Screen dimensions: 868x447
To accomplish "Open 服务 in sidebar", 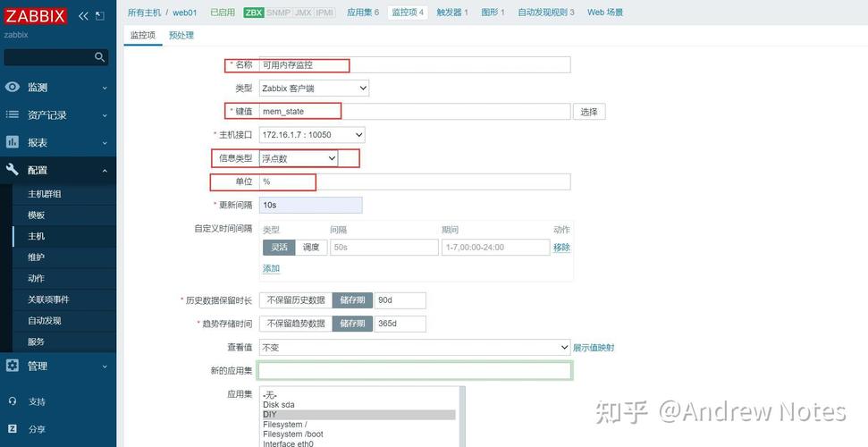I will point(37,342).
